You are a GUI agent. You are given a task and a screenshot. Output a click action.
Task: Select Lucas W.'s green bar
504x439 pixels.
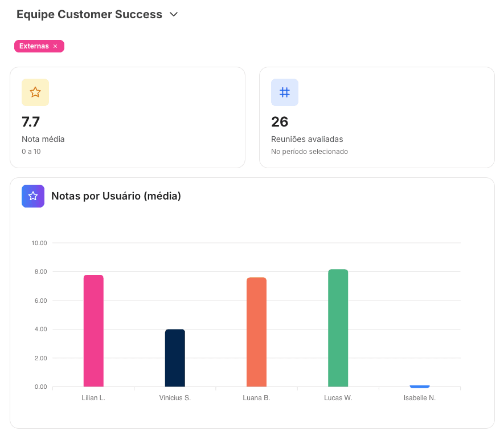coord(338,328)
